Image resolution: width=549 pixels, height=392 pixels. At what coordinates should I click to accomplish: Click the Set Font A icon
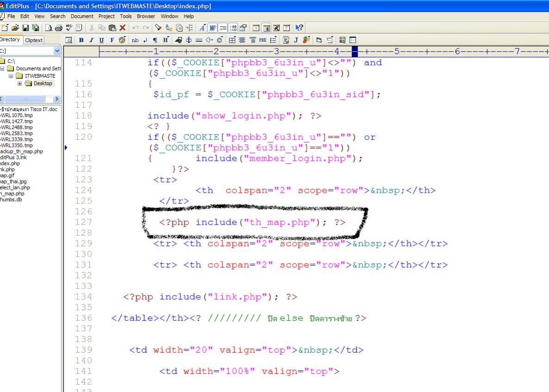(x=202, y=28)
